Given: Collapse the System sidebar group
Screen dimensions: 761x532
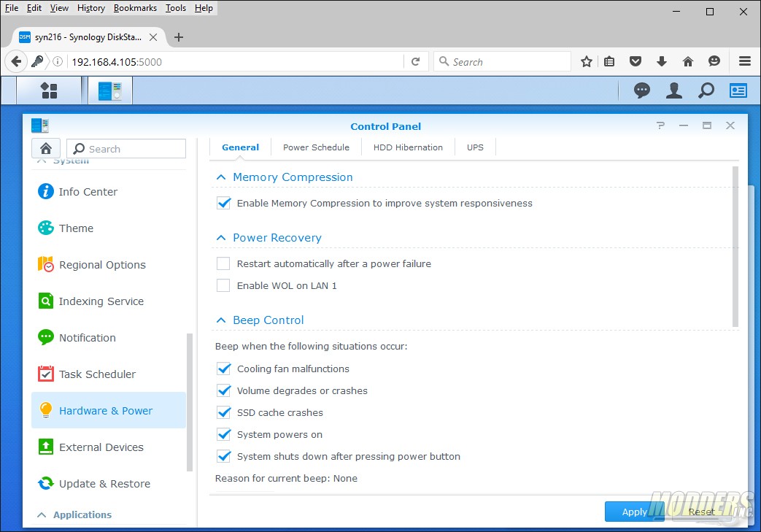Looking at the screenshot, I should 42,161.
